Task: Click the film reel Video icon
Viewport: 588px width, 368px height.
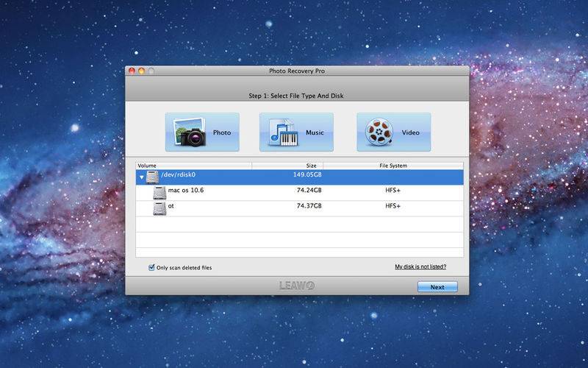Action: [379, 132]
